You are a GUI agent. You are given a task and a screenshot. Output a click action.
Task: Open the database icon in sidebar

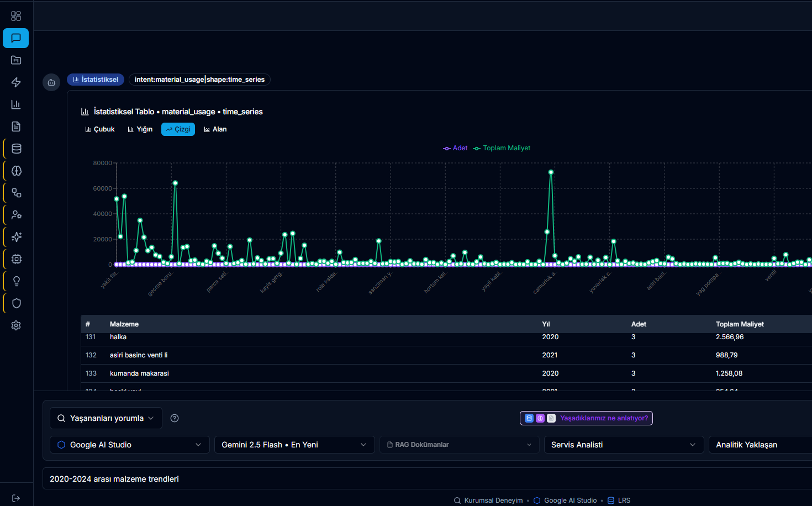(x=16, y=149)
